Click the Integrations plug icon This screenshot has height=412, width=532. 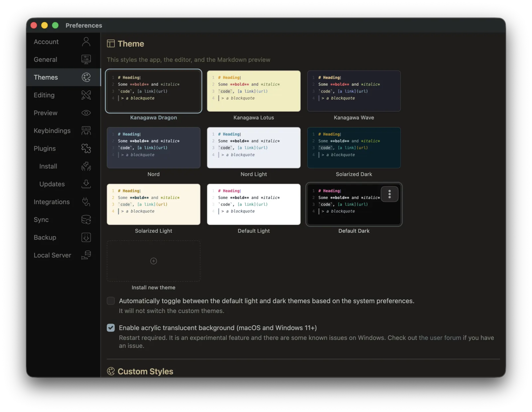(x=86, y=202)
